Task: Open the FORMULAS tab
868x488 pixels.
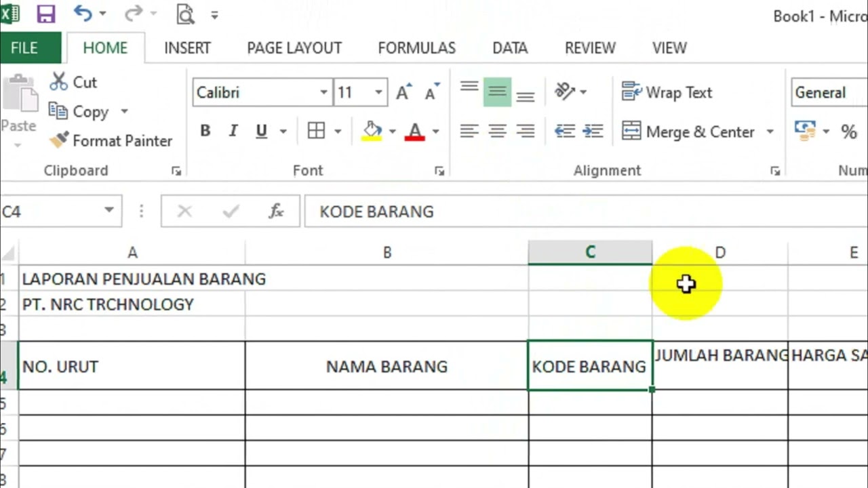Action: (x=416, y=48)
